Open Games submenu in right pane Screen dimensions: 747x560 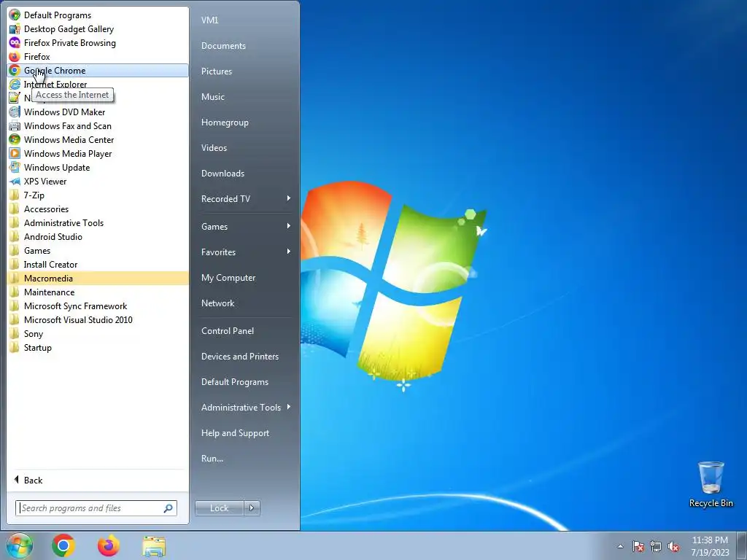click(245, 227)
